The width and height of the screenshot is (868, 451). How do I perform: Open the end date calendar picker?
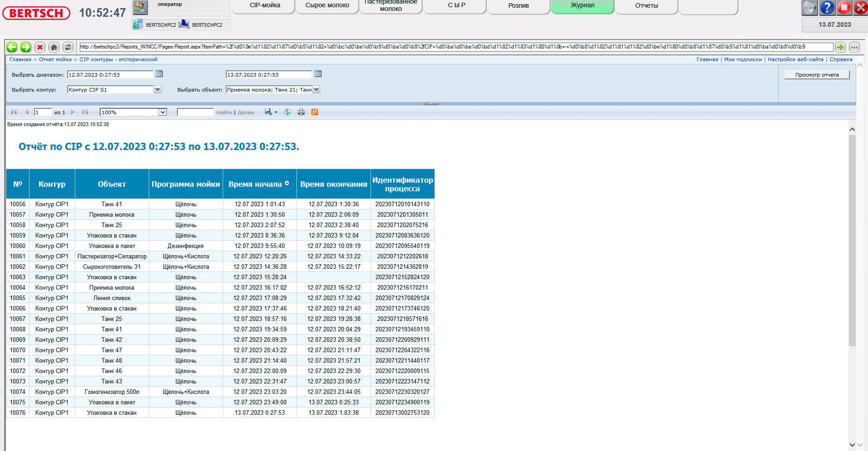pos(318,74)
